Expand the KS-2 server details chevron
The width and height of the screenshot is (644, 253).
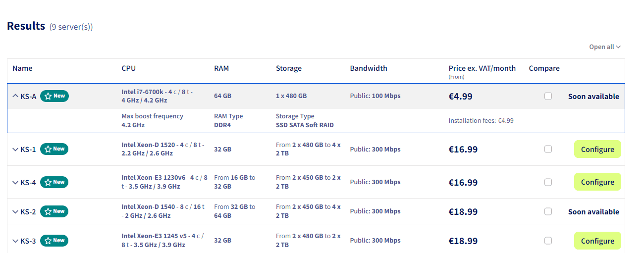pyautogui.click(x=15, y=212)
